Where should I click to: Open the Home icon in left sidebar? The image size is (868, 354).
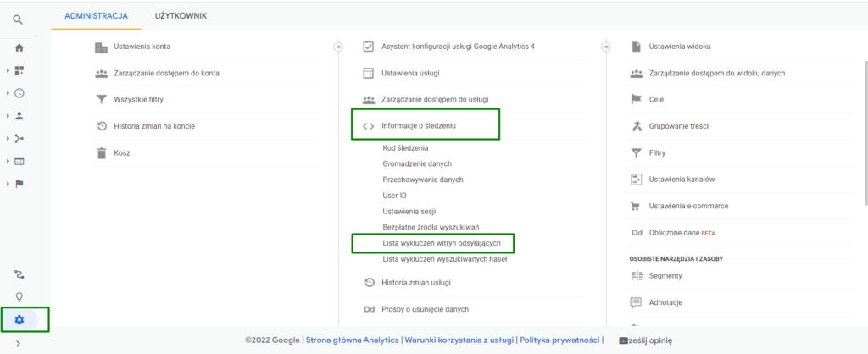[x=19, y=48]
